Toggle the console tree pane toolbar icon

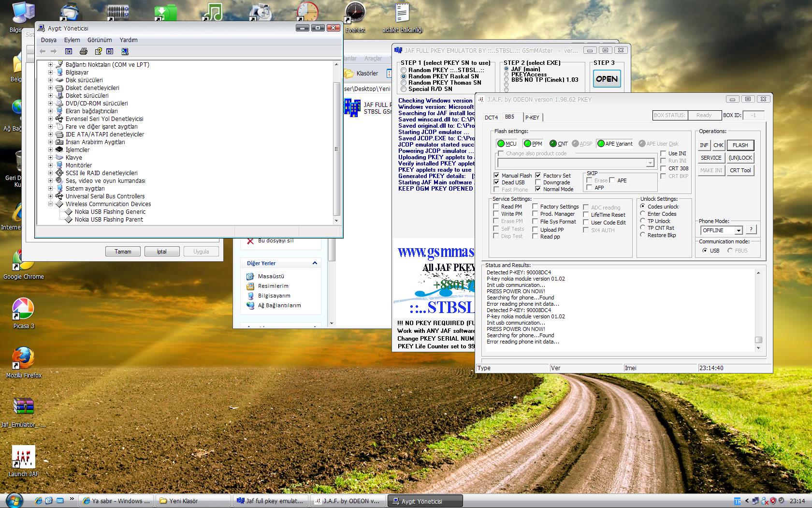(69, 51)
